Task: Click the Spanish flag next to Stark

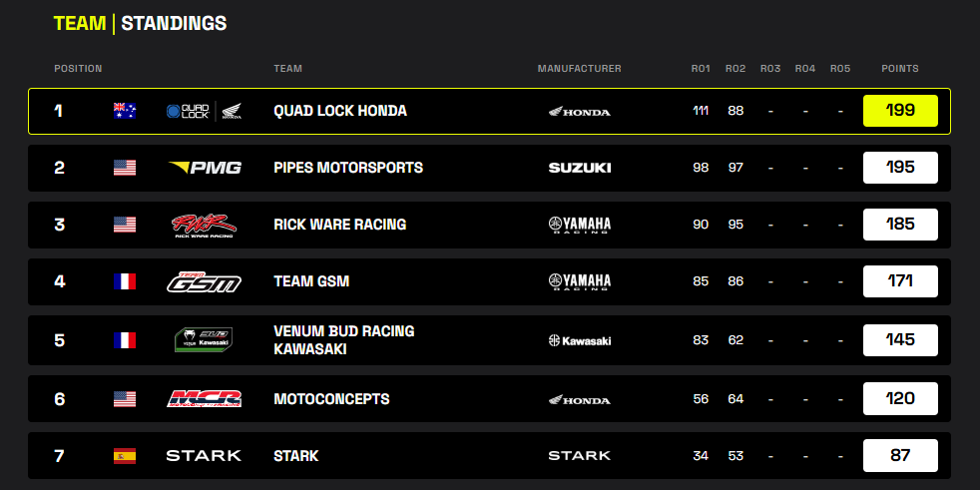Action: (x=125, y=456)
